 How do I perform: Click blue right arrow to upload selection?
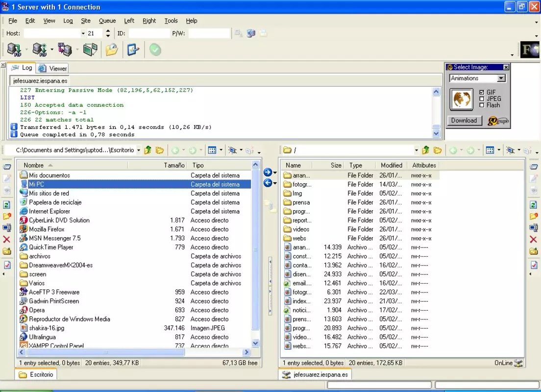(x=268, y=172)
